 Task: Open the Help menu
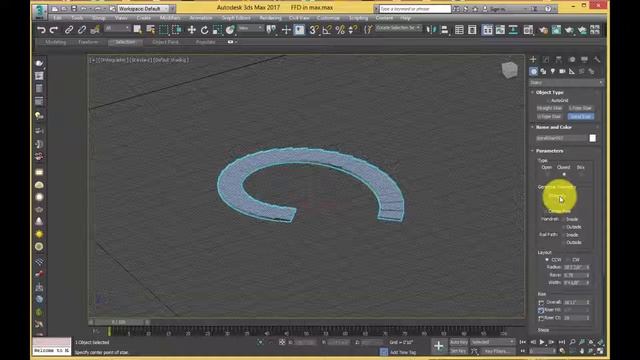(x=405, y=18)
